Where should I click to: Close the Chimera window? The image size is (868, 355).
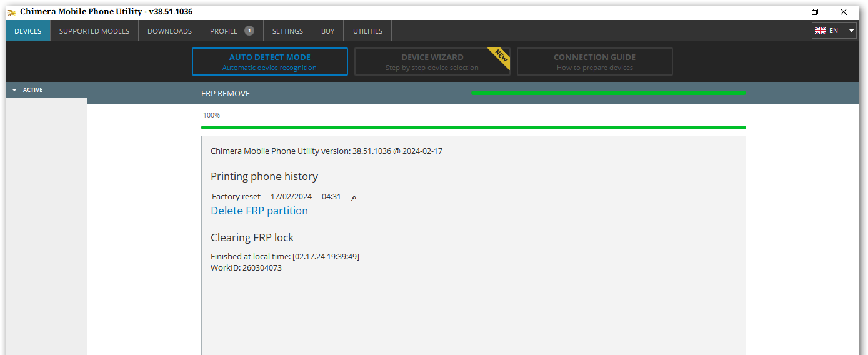coord(844,12)
